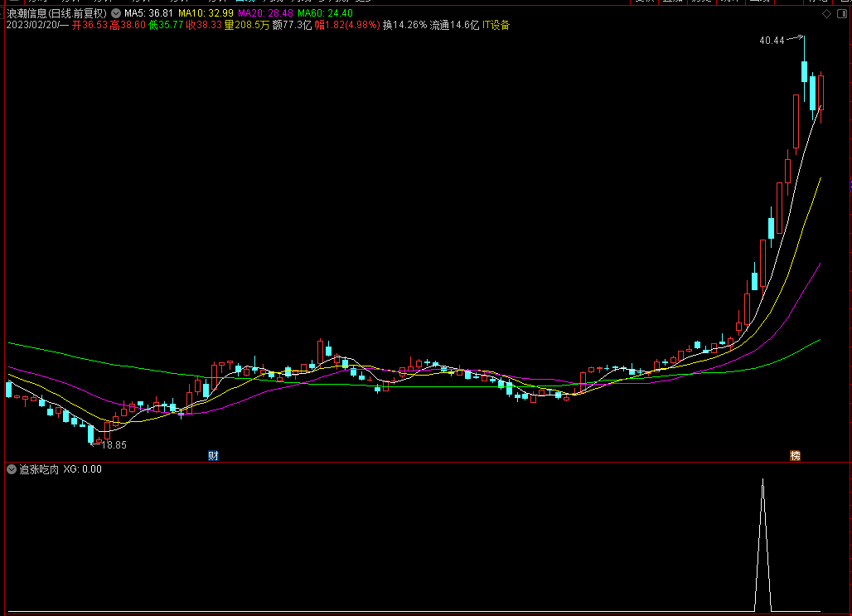This screenshot has width=852, height=616.
Task: Click the IT设备 sector link
Action: pyautogui.click(x=496, y=25)
